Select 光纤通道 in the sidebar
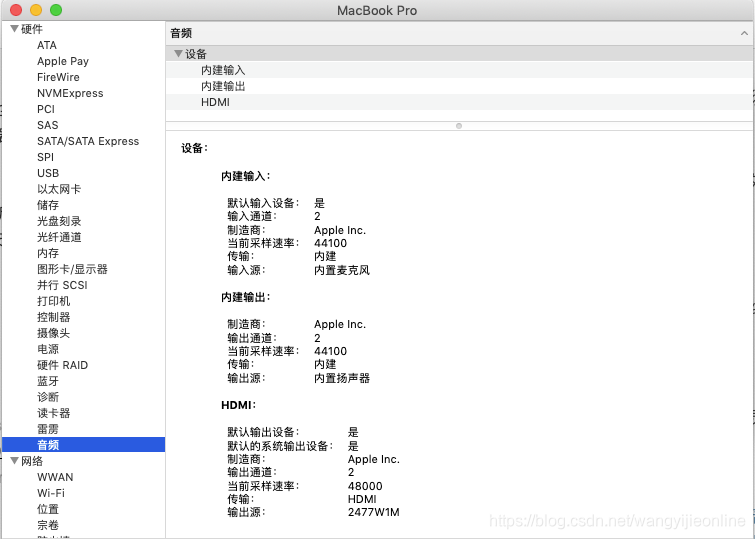Screen dimensions: 755x539 59,237
